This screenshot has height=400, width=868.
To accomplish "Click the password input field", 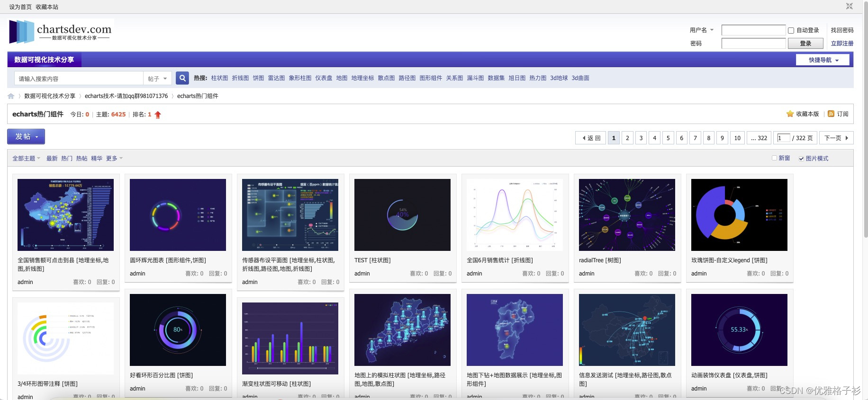I will pos(753,44).
